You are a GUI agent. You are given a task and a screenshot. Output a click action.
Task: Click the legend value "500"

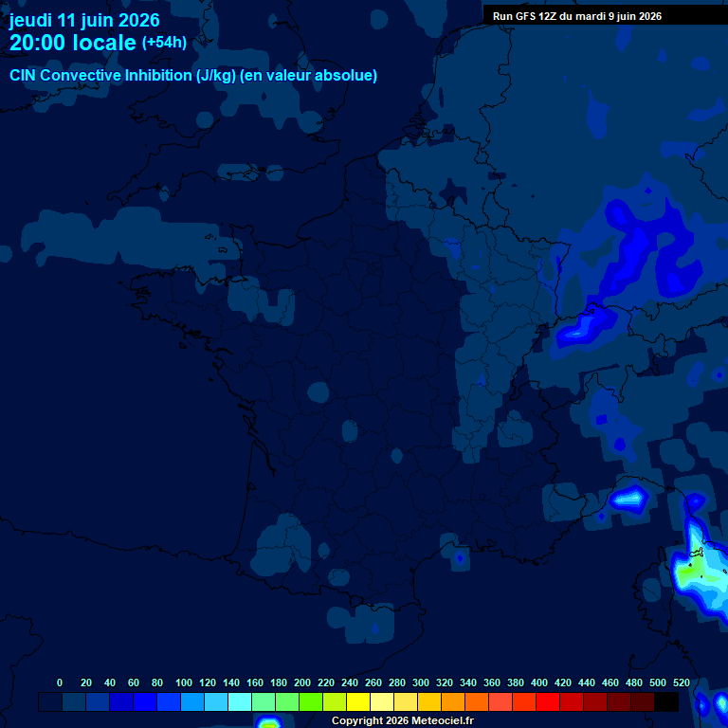658,682
